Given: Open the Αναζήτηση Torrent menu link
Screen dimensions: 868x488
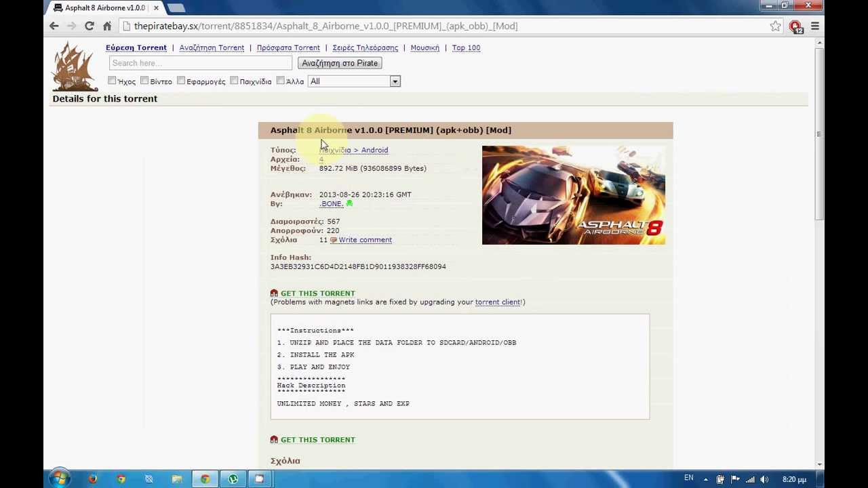Looking at the screenshot, I should pos(212,47).
